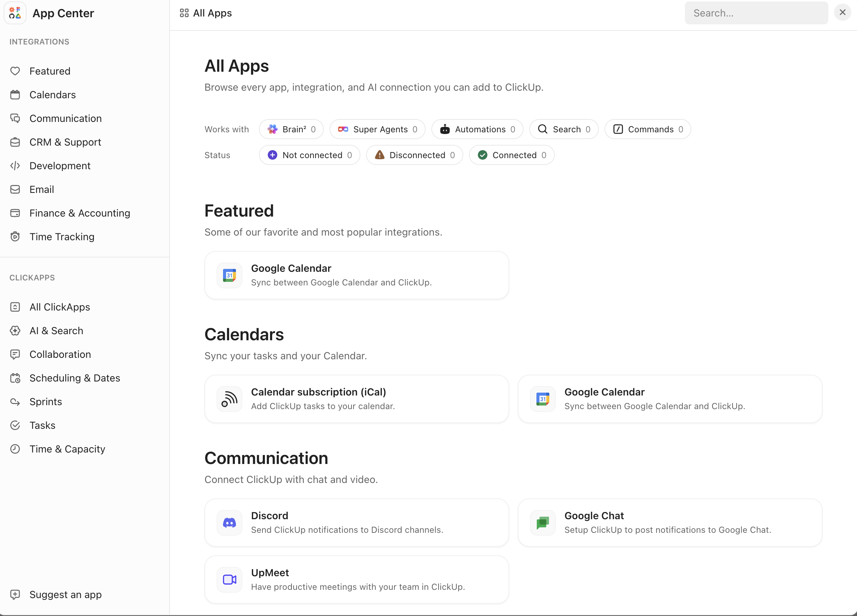
Task: Click the Finance & Accounting card icon
Action: click(x=15, y=213)
